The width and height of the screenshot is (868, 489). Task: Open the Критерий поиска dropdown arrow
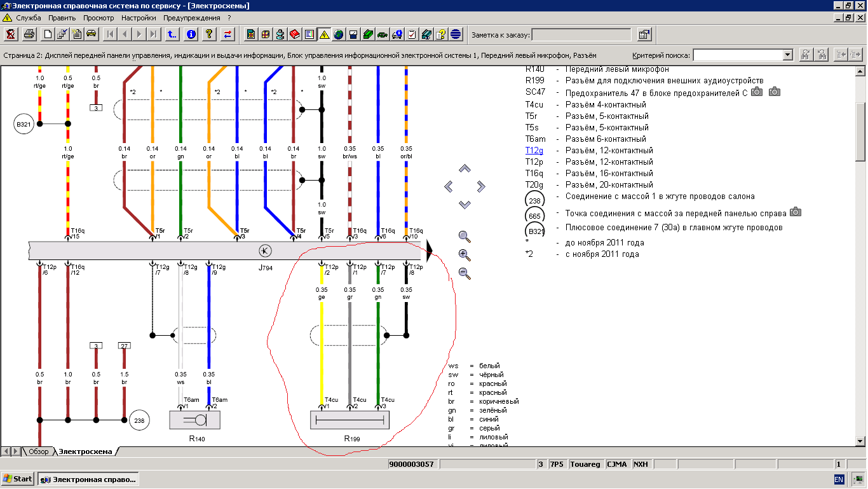788,55
